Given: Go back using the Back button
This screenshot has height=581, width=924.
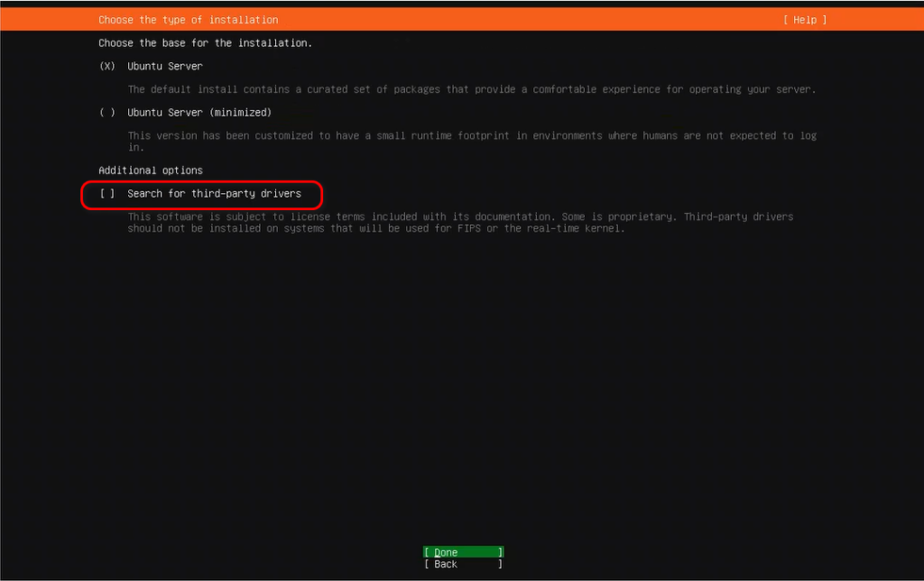Looking at the screenshot, I should point(446,565).
